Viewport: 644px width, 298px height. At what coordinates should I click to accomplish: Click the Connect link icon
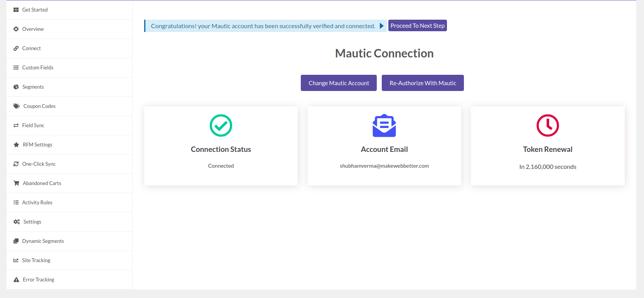[x=16, y=48]
